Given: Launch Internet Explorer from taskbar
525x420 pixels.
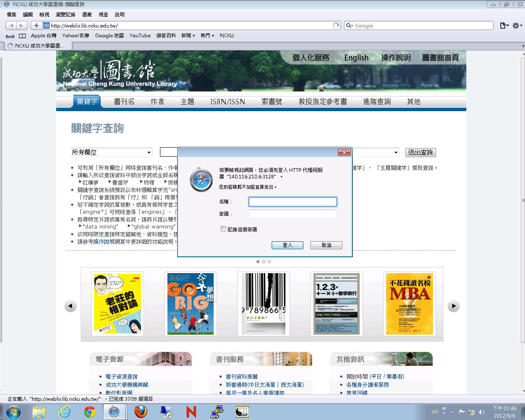Looking at the screenshot, I should [64, 412].
